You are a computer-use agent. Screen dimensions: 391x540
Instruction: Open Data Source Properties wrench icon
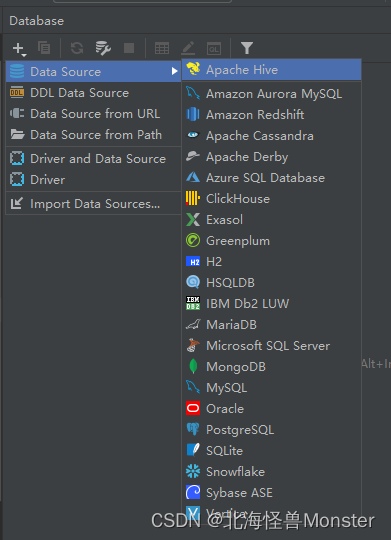coord(103,48)
